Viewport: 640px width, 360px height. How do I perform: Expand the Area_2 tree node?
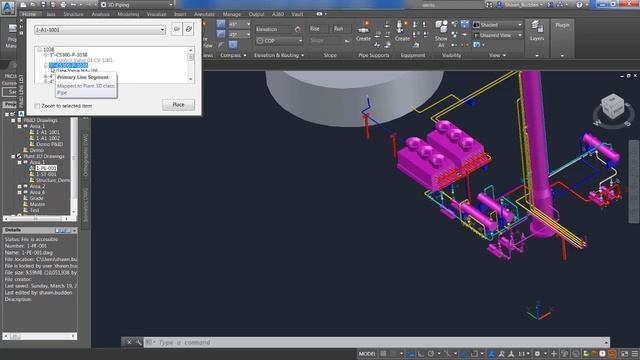19,187
